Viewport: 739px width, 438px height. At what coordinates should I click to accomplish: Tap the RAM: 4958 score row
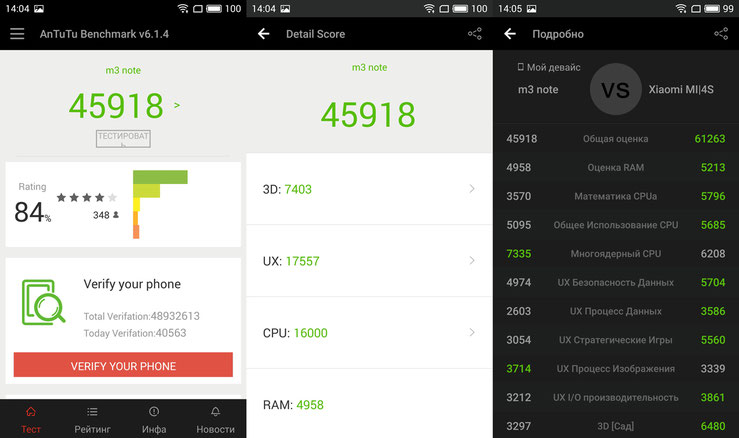(370, 404)
